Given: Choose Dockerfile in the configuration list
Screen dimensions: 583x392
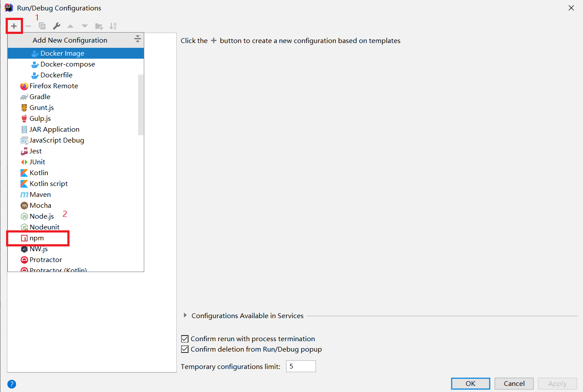Looking at the screenshot, I should tap(76, 75).
